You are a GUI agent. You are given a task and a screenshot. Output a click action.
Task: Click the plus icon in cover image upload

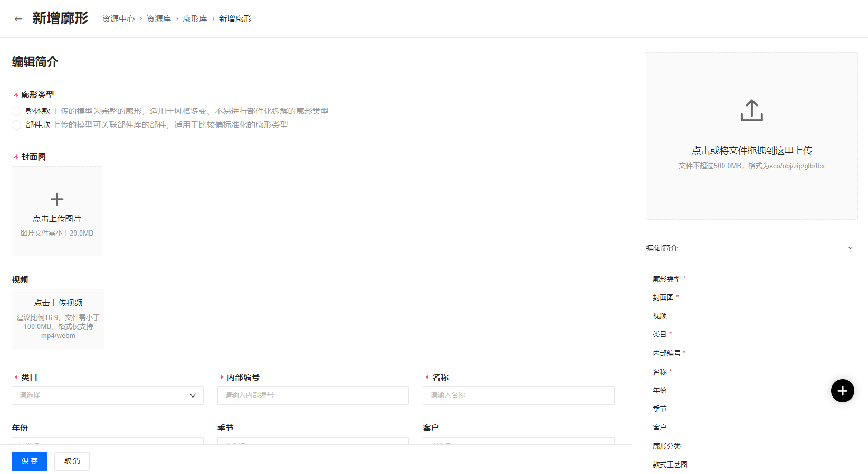(57, 199)
